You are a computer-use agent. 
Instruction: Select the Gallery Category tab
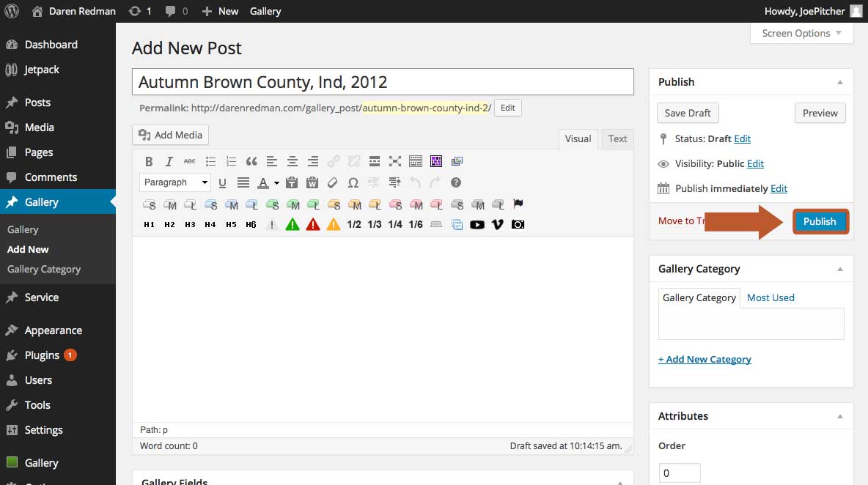pyautogui.click(x=699, y=297)
